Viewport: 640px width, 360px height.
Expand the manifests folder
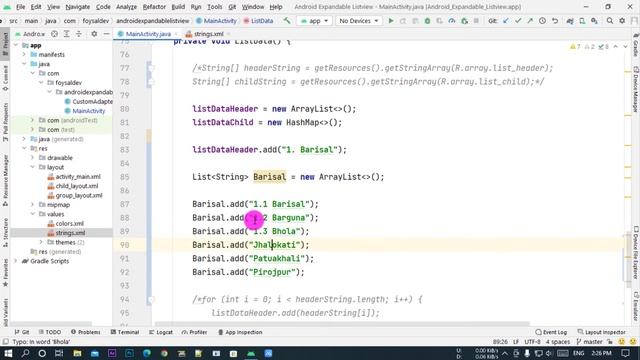24,54
